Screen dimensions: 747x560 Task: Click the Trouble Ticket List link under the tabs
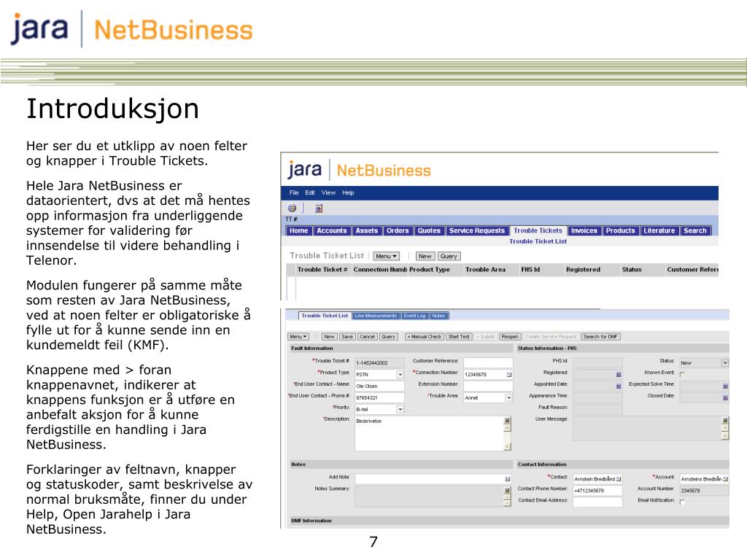pyautogui.click(x=538, y=241)
